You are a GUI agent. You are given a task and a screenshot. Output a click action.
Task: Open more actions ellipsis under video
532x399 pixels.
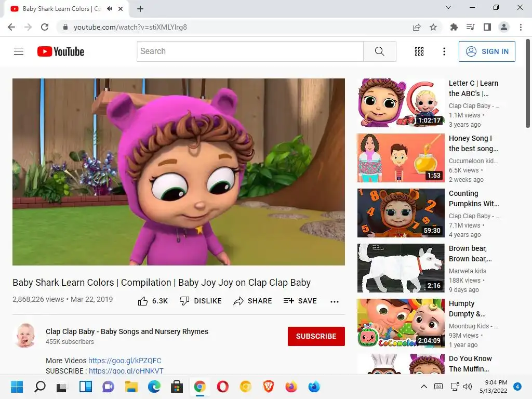[335, 302]
